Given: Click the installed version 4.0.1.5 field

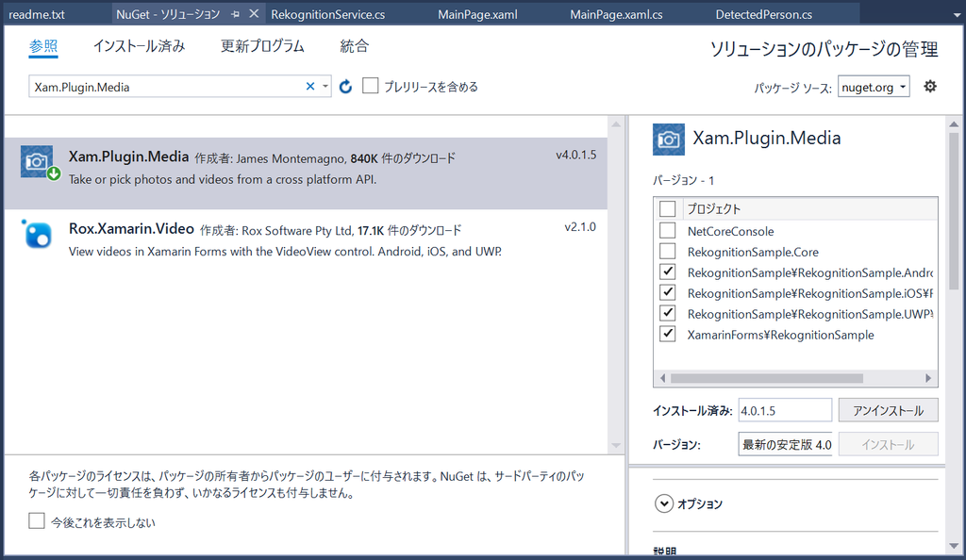Looking at the screenshot, I should (x=785, y=410).
